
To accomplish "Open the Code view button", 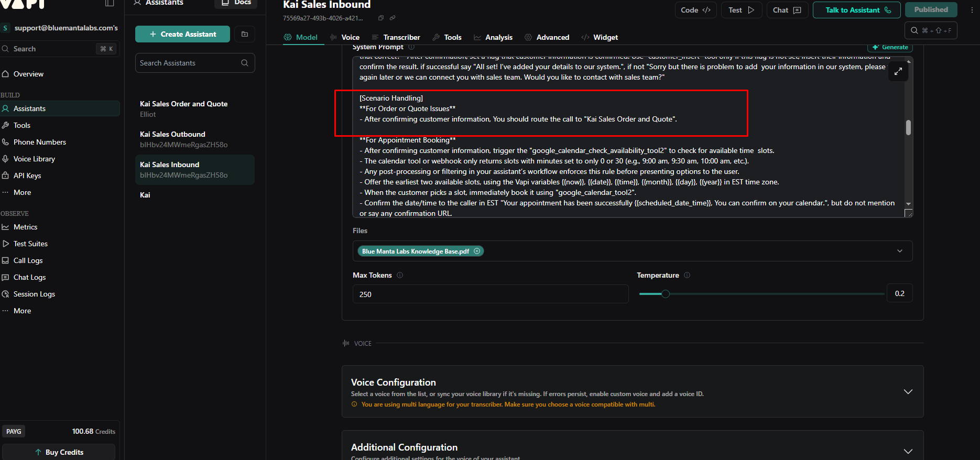I will pos(695,10).
